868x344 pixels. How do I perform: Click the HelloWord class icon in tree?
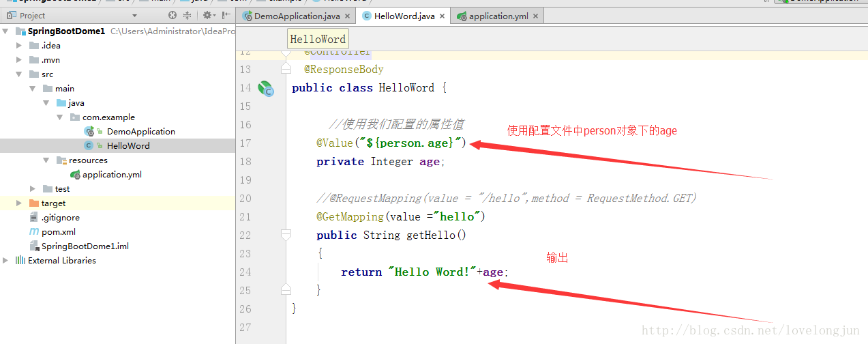pos(89,145)
